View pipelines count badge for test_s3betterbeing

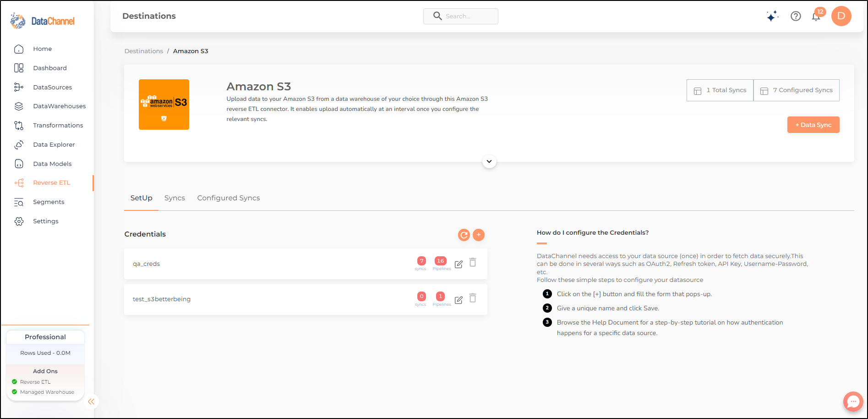pyautogui.click(x=440, y=296)
